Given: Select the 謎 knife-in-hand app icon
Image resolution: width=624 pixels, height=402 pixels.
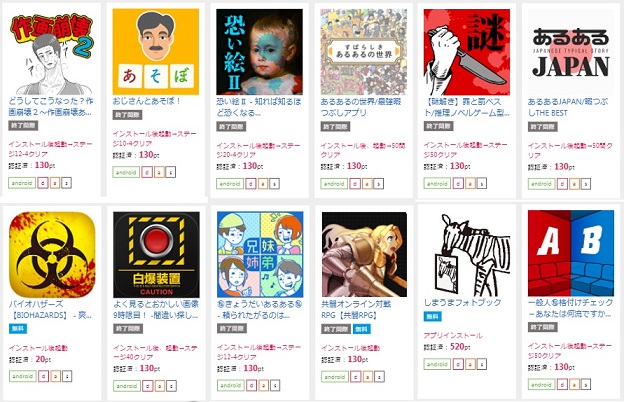Looking at the screenshot, I should pyautogui.click(x=467, y=52).
